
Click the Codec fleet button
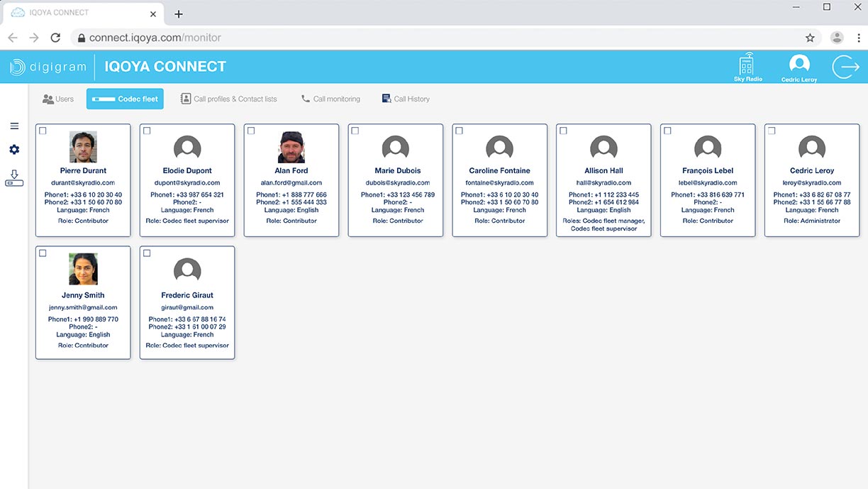(125, 99)
